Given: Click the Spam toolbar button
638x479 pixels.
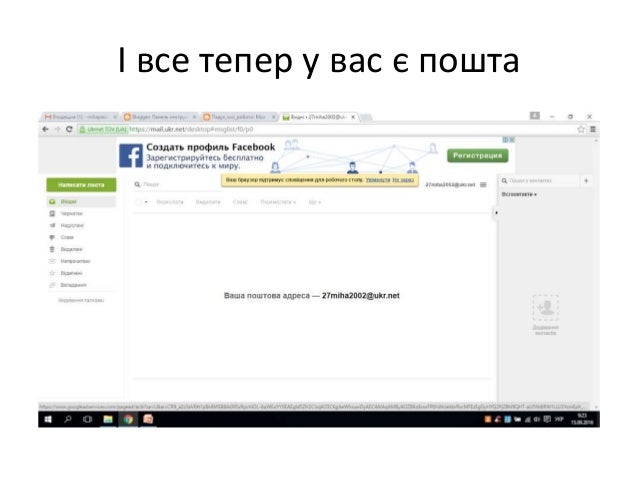Looking at the screenshot, I should click(240, 202).
